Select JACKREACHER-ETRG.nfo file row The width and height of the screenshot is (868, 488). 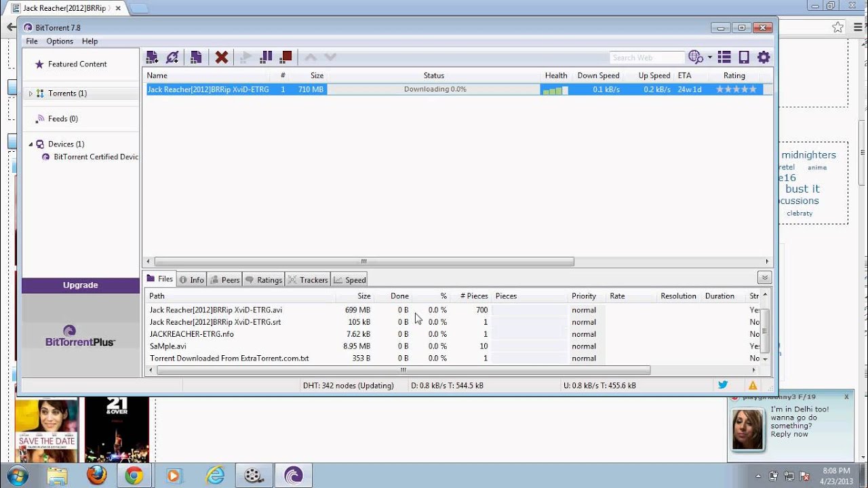[452, 334]
